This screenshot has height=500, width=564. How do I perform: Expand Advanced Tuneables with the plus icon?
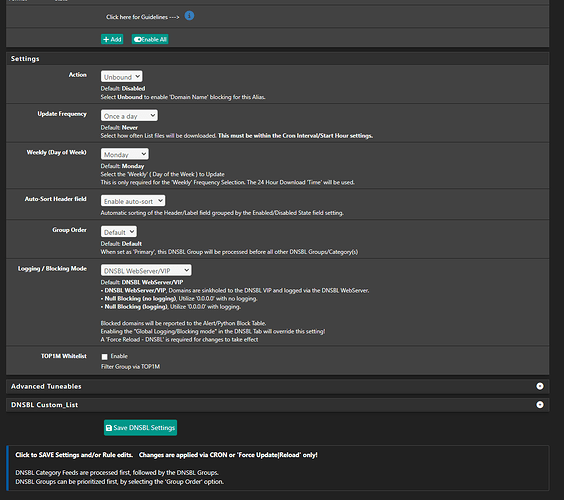(x=540, y=386)
